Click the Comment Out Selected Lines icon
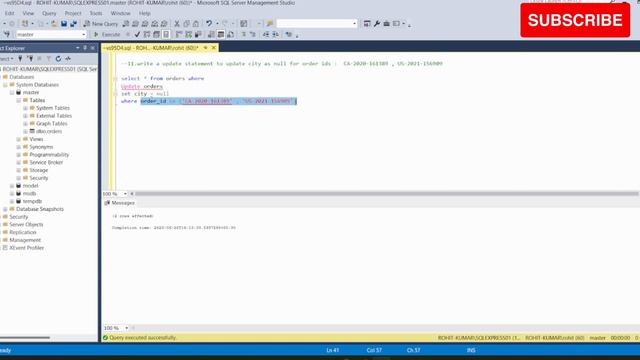640x360 pixels. coord(244,35)
